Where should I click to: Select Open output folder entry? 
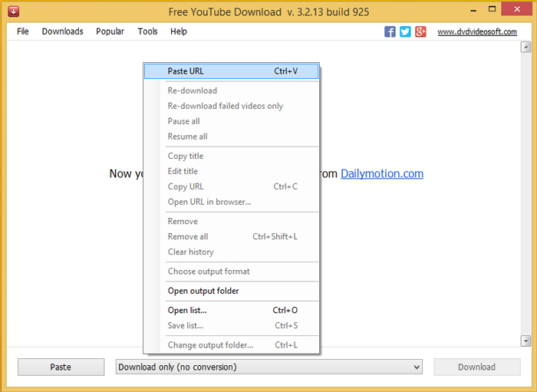231,291
